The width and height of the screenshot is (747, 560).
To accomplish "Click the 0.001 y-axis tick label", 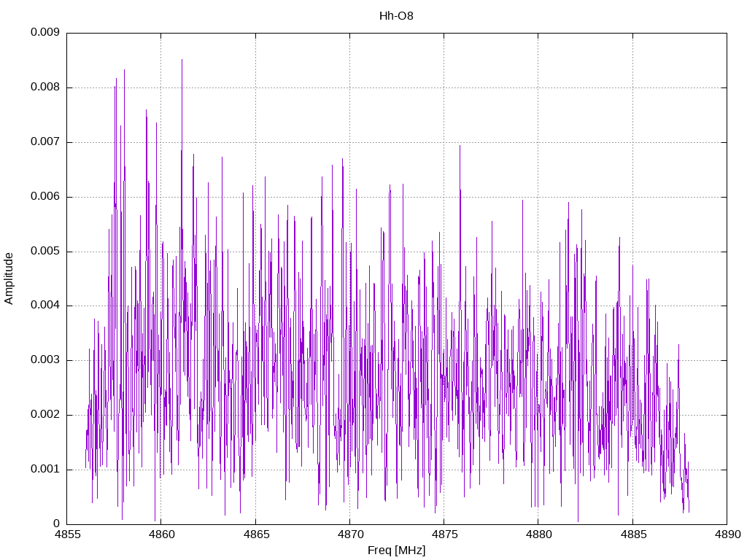I will pyautogui.click(x=45, y=470).
